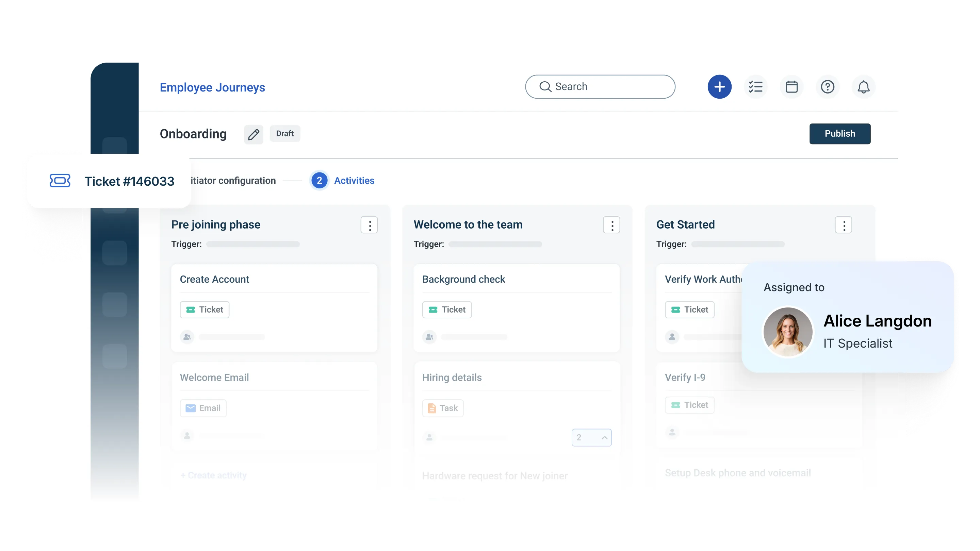Image resolution: width=980 pixels, height=551 pixels.
Task: Select the Ticket tag in Background check
Action: tap(447, 310)
